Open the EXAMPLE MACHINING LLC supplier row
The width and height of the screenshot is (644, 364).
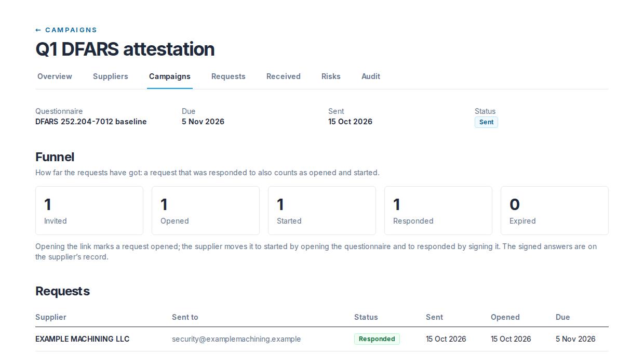322,339
